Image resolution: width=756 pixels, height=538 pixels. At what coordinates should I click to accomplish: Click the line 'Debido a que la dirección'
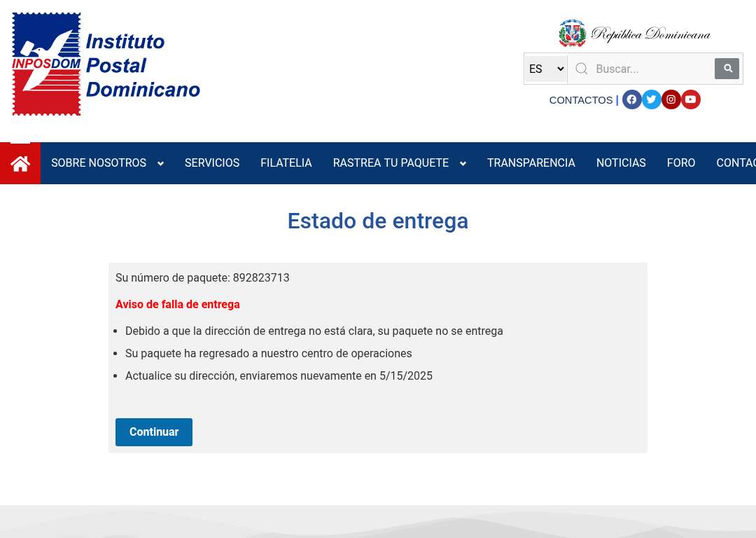314,331
